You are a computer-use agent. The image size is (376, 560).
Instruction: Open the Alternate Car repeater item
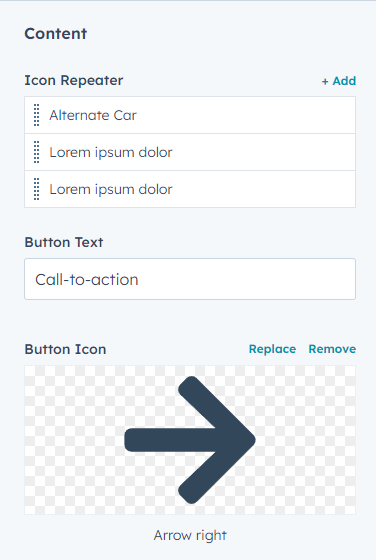[x=190, y=115]
